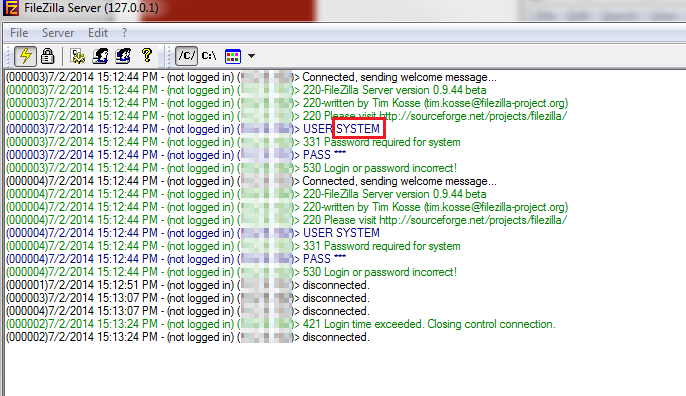Click the lock server padlock icon
Screen dimensions: 686x396
(47, 56)
